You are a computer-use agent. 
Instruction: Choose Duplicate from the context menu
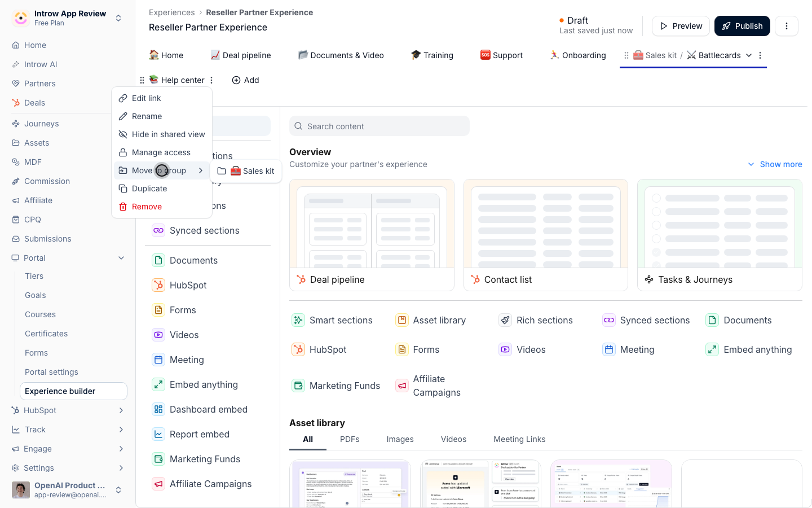(162, 189)
